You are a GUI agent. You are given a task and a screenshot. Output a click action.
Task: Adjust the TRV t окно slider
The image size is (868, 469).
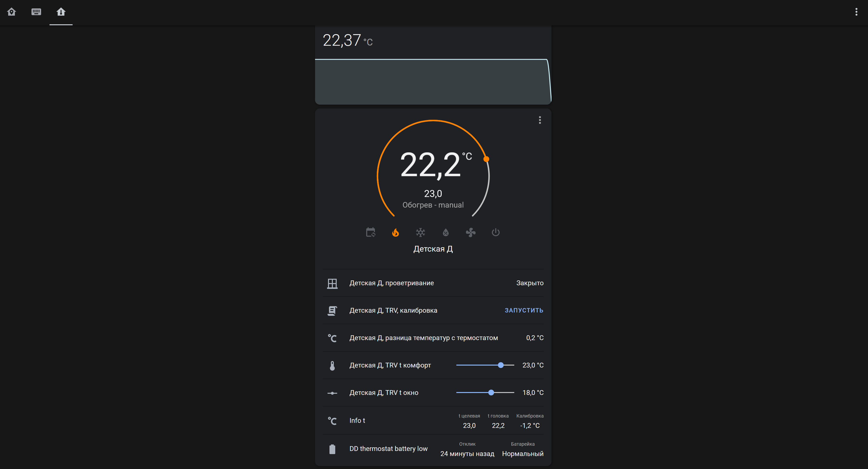[x=485, y=393]
